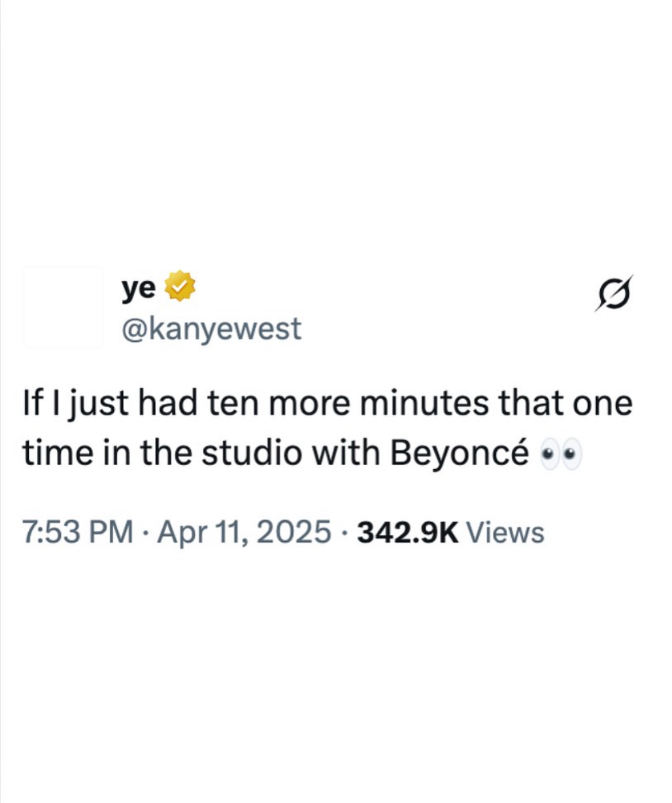672x803 pixels.
Task: Click the word Beyoncé in the tweet
Action: [x=460, y=454]
